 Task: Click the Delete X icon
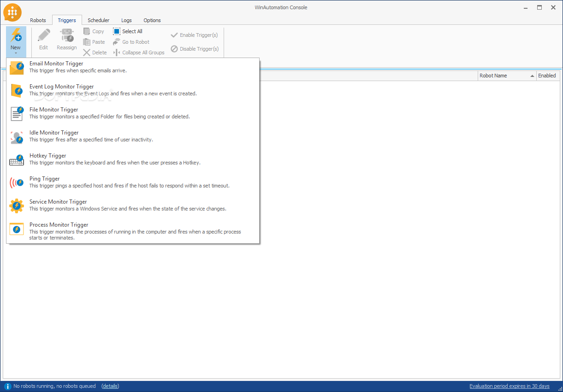[x=87, y=53]
